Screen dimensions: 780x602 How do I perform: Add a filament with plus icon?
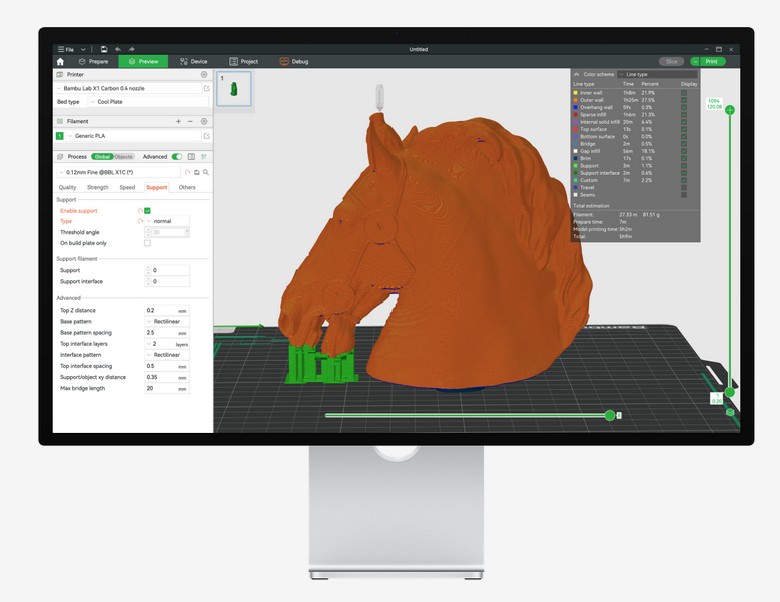pos(179,122)
